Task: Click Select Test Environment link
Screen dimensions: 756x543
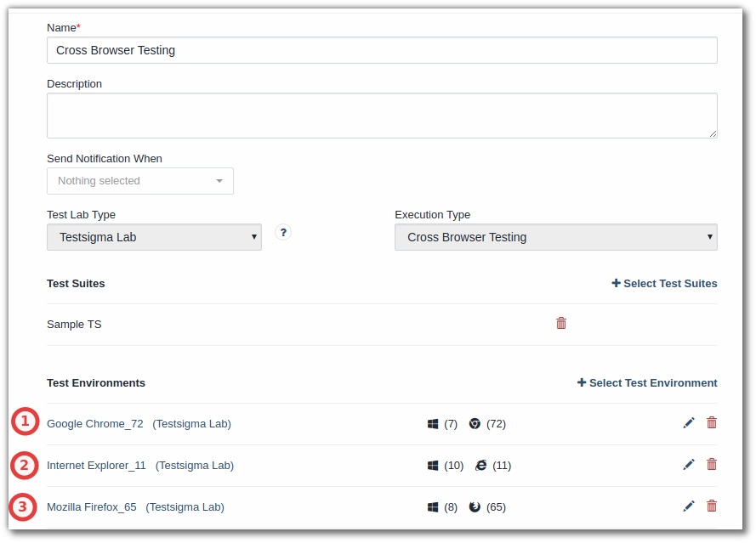Action: pos(647,382)
